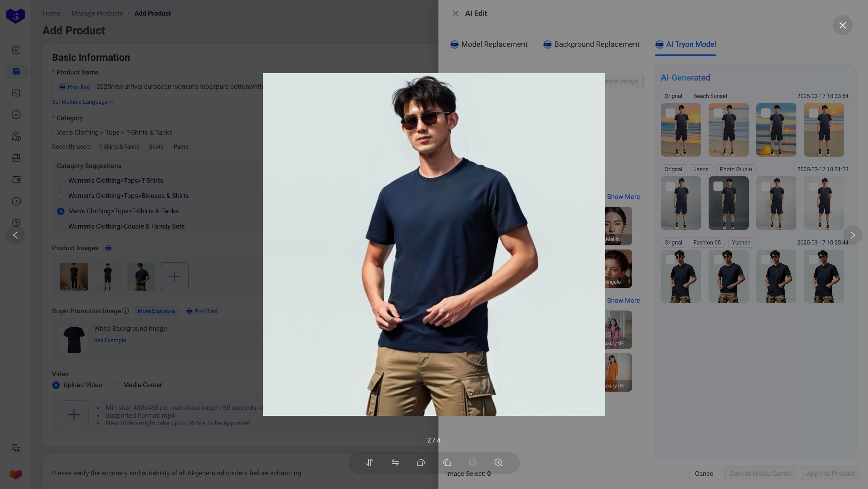Click the Apply to Product button

[830, 473]
